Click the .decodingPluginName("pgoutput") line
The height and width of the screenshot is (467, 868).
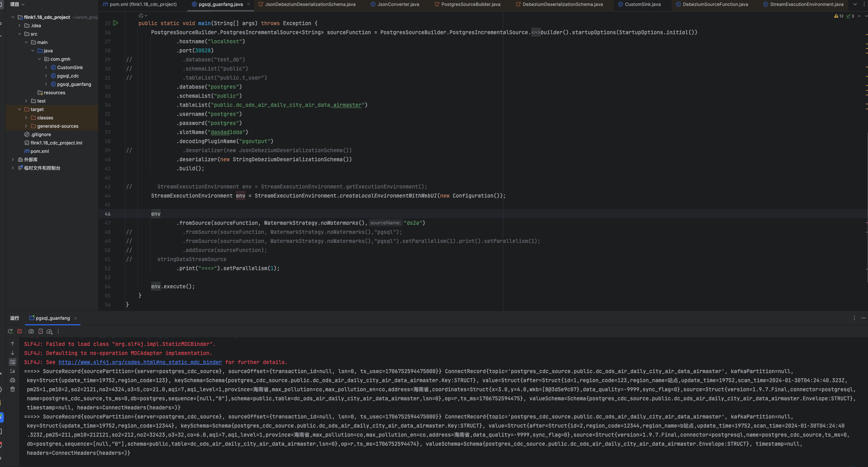click(x=225, y=141)
